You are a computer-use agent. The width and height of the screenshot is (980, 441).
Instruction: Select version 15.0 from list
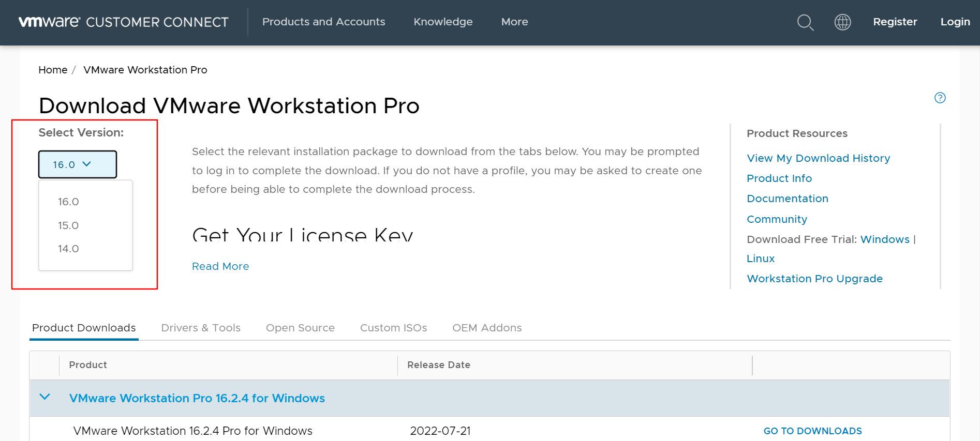(x=68, y=225)
